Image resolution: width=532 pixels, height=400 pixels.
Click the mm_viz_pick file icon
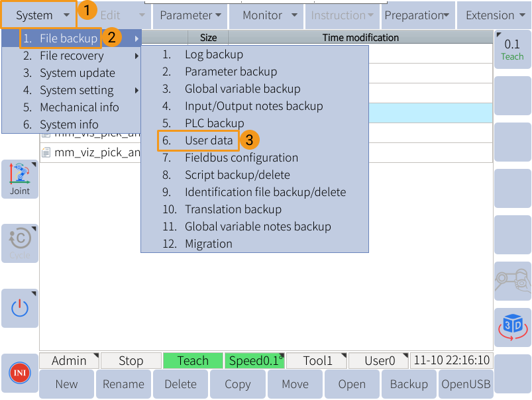point(46,153)
